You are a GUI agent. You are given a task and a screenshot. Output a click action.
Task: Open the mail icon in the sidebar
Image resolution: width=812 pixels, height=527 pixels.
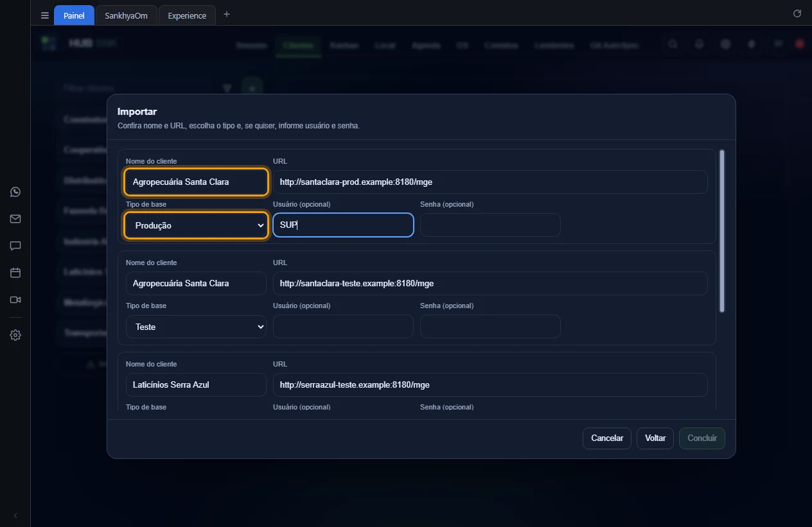[x=15, y=219]
